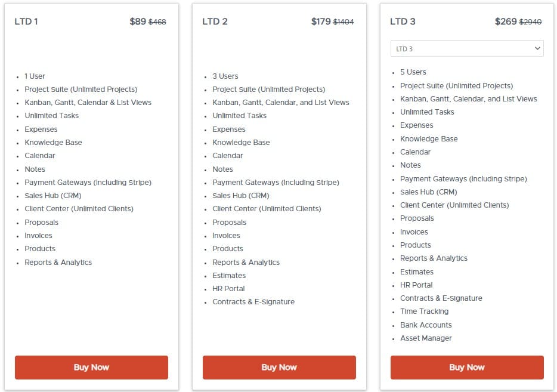Select the LTD 2 plan title

215,21
